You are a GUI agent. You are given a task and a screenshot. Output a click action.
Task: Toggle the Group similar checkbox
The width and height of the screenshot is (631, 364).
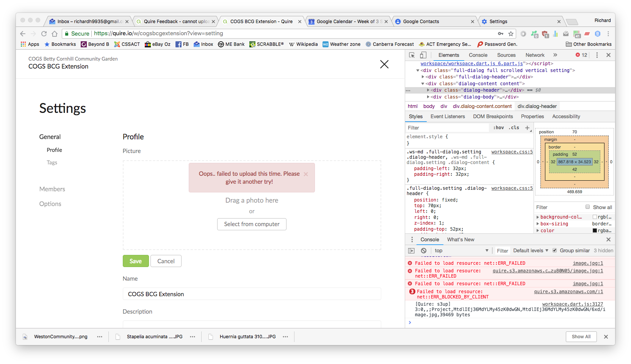pos(555,250)
